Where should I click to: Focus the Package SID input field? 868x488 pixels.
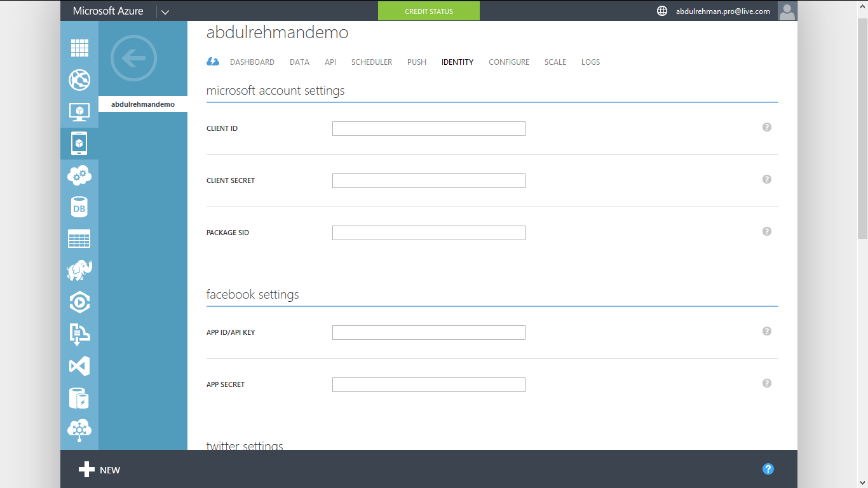point(429,233)
